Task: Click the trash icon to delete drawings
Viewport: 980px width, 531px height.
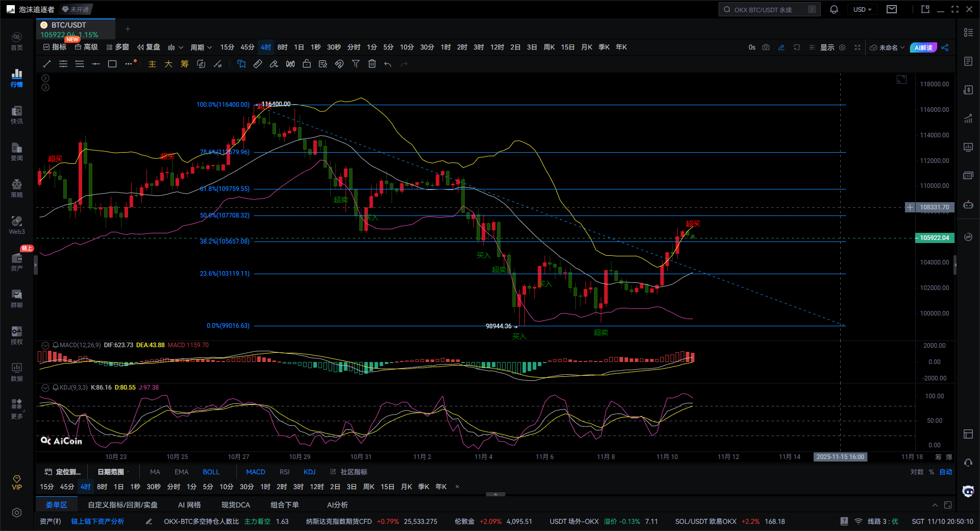Action: (372, 64)
